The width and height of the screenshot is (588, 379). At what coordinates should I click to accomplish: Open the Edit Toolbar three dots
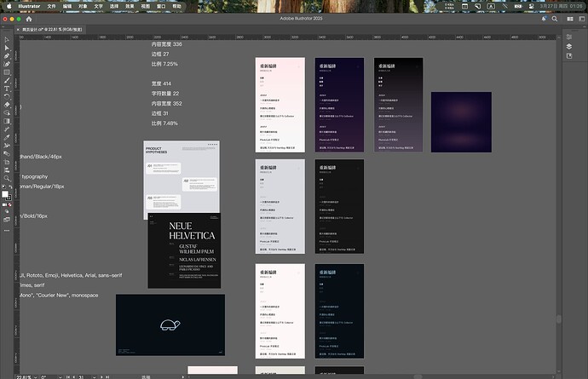click(7, 231)
